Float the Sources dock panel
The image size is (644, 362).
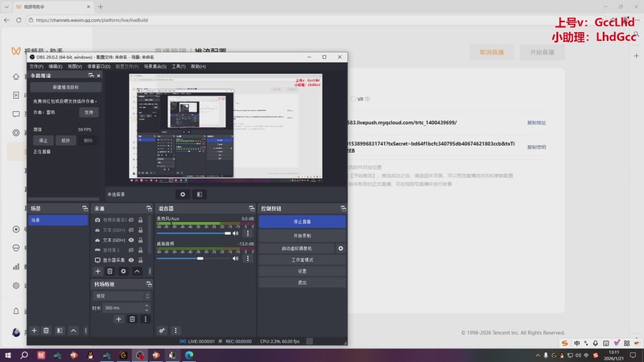[149, 208]
